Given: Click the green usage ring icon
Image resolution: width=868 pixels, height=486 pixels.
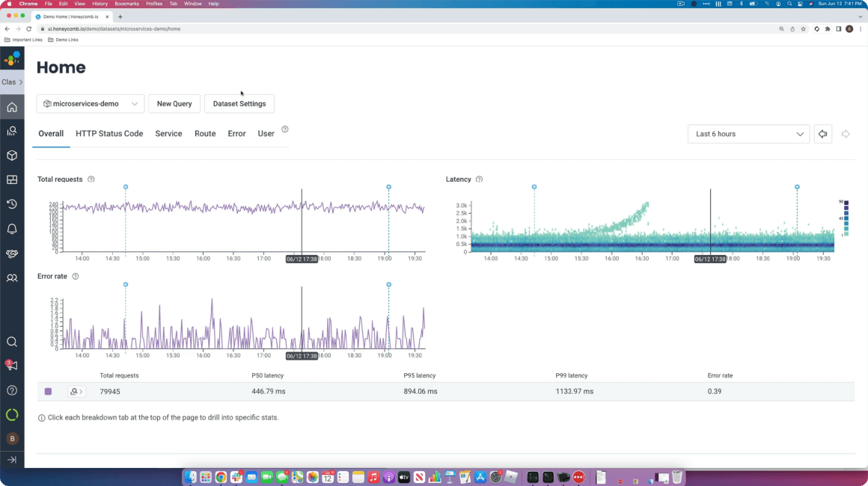Looking at the screenshot, I should (12, 415).
